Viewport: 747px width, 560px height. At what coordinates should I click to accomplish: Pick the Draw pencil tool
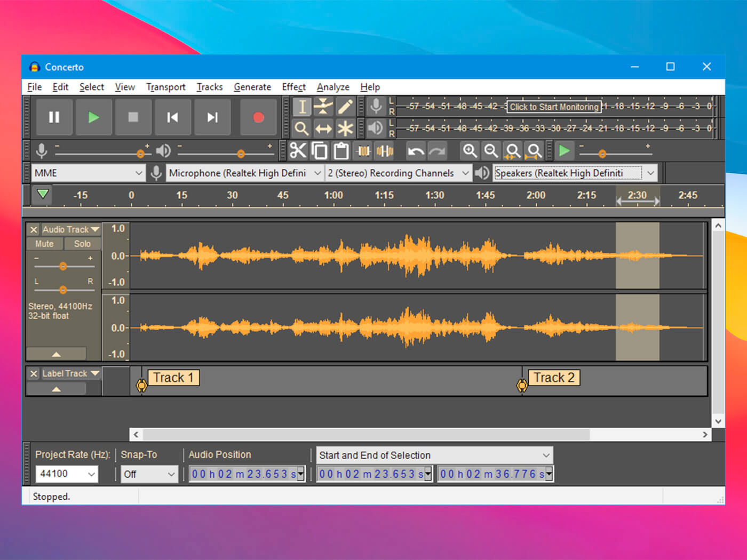tap(345, 107)
